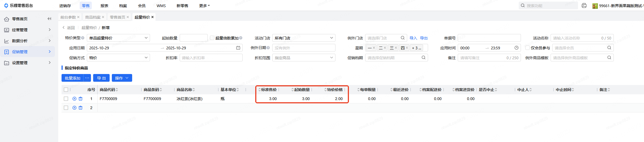Open the 特价类型 dropdown
644x142 pixels.
pyautogui.click(x=118, y=38)
